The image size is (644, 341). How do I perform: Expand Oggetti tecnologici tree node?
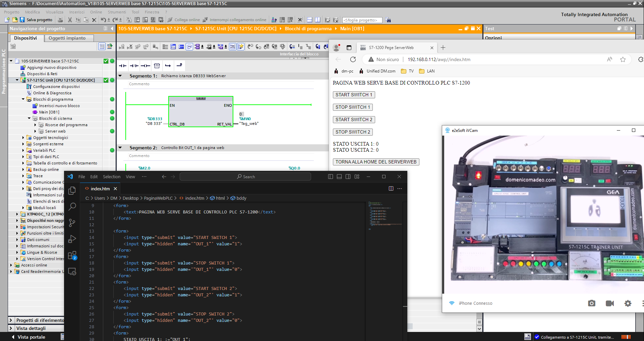click(x=23, y=138)
